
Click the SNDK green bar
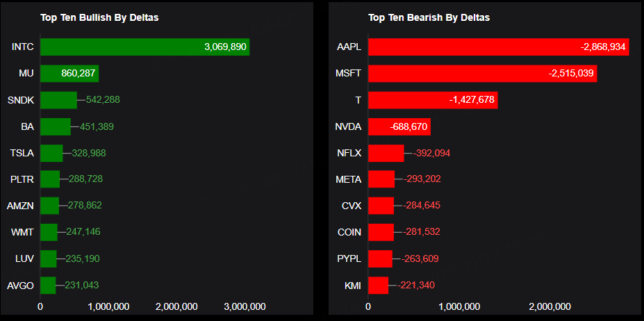coord(58,100)
